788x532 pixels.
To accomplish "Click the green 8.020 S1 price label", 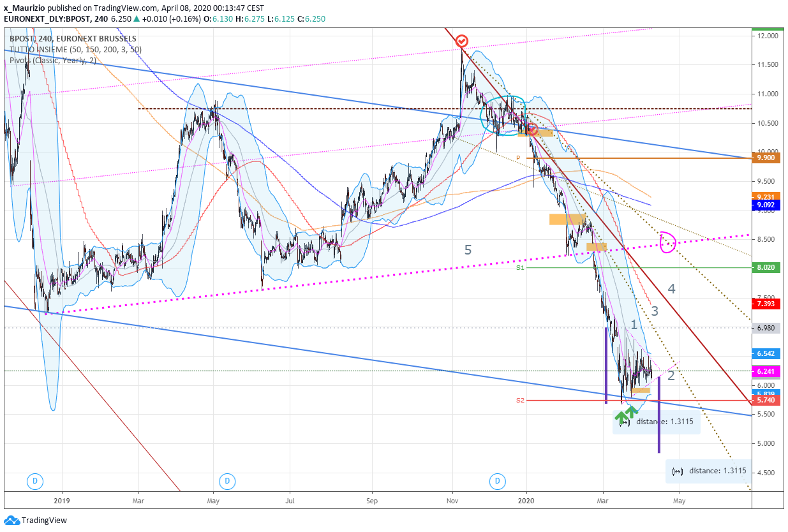I will click(x=766, y=268).
